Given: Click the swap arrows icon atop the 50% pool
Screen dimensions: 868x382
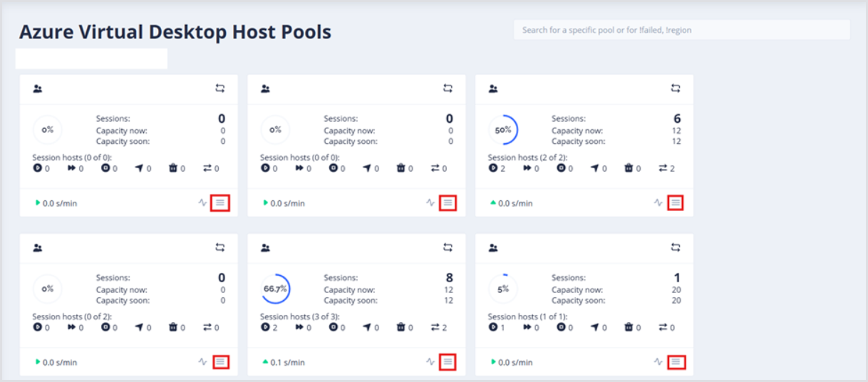Looking at the screenshot, I should pyautogui.click(x=676, y=88).
